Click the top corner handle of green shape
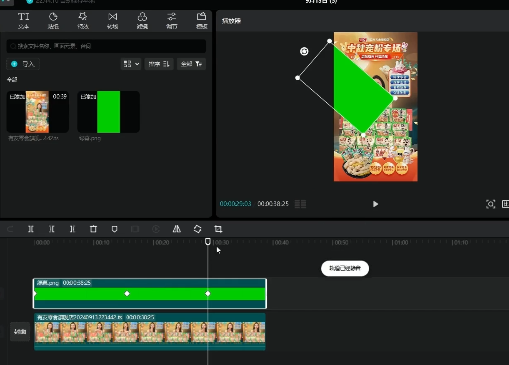 click(x=329, y=41)
